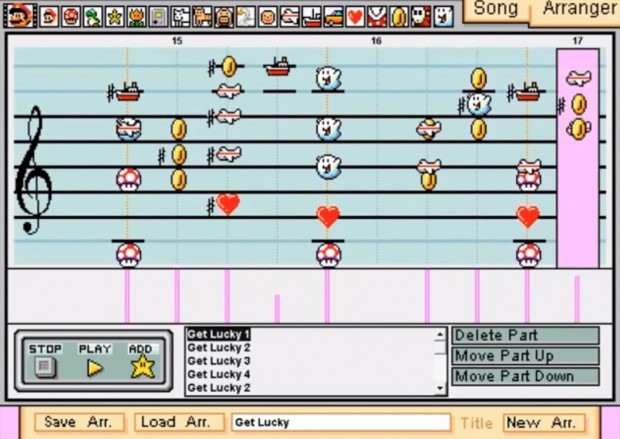Select the Cat instrument icon
Image resolution: width=620 pixels, height=439 pixels.
tap(202, 17)
